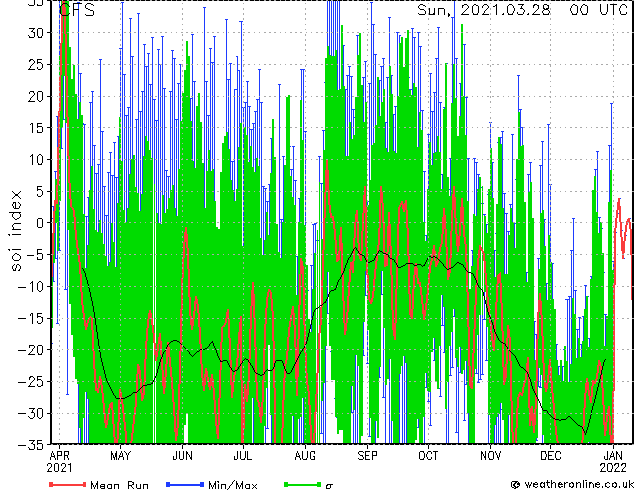The height and width of the screenshot is (490, 634).
Task: Click the NOV month label
Action: click(490, 456)
